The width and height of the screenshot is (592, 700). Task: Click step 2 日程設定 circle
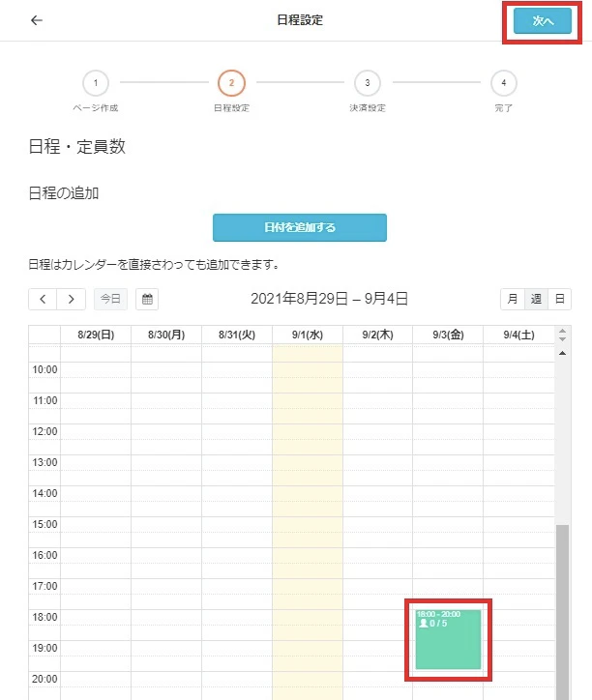[x=231, y=82]
